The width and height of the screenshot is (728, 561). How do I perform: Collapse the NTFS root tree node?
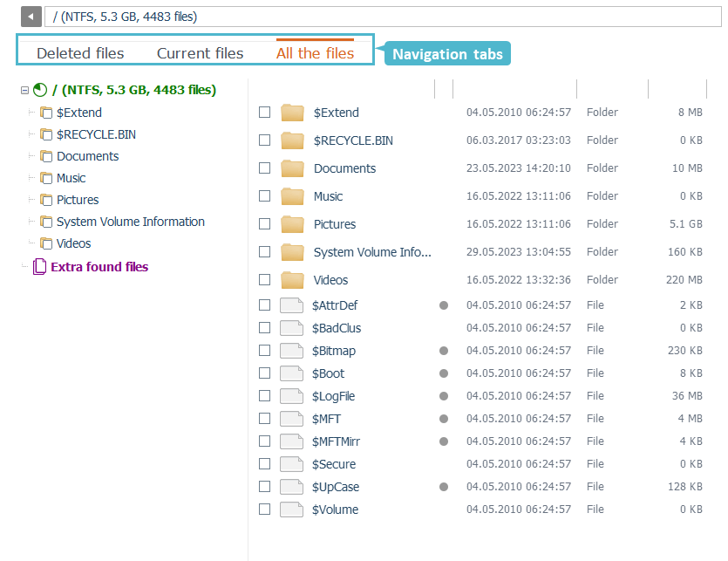pyautogui.click(x=25, y=90)
